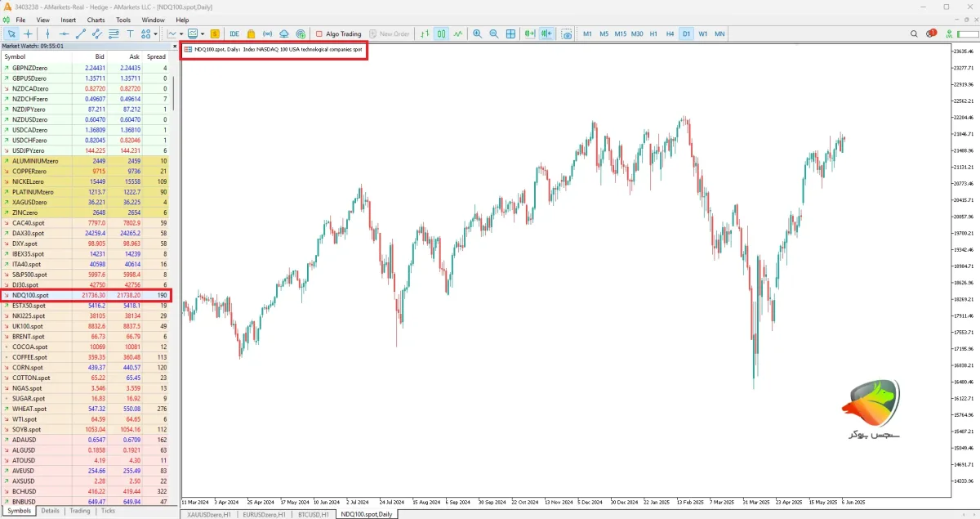The height and width of the screenshot is (519, 980).
Task: Switch chart to candlesticks style
Action: pos(441,34)
